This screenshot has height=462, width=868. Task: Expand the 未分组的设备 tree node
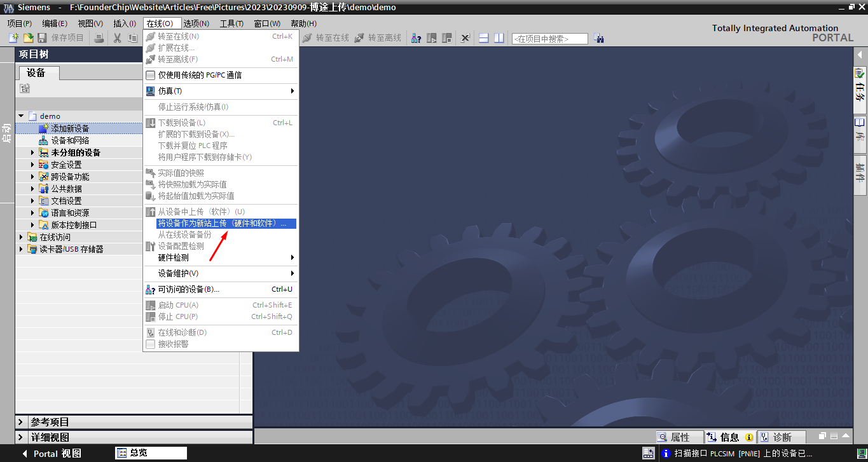click(32, 153)
